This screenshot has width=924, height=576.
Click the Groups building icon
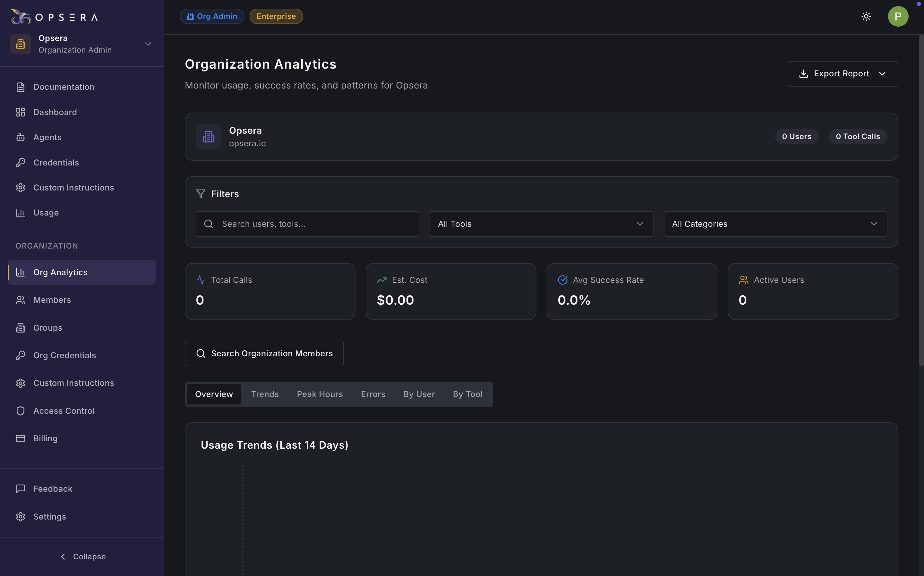(21, 328)
